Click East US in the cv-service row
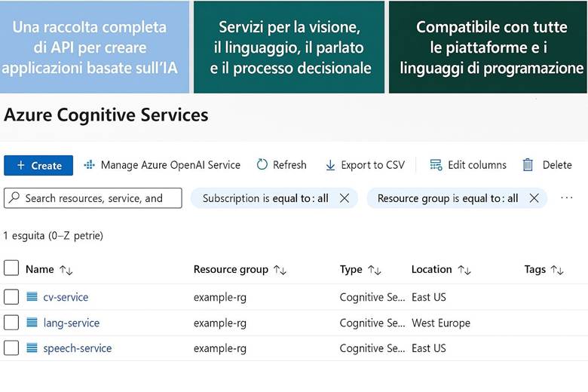 429,297
